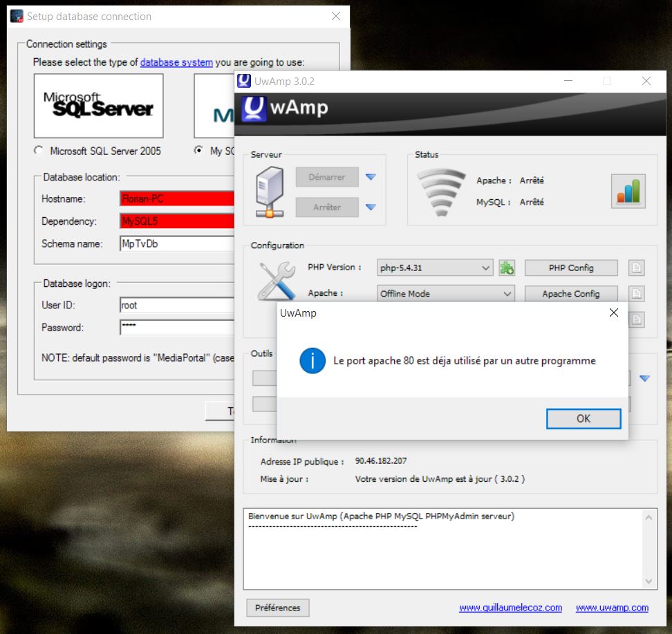Viewport: 672px width, 634px height.
Task: Click the Hostname field showing Florian-PC
Action: click(x=177, y=198)
